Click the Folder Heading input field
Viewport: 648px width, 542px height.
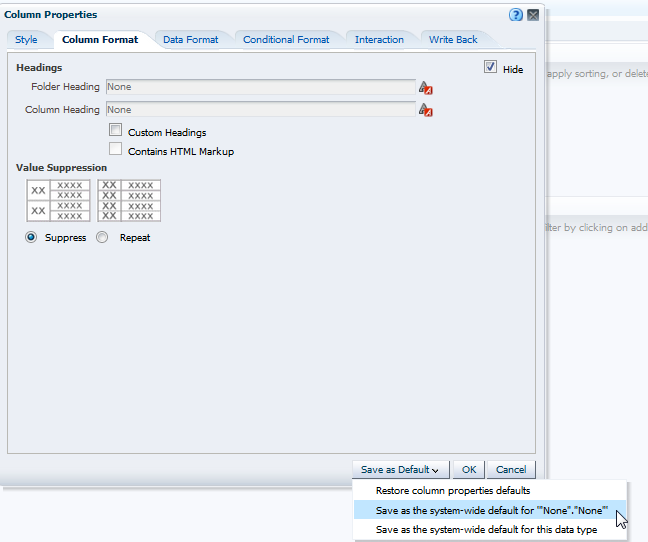point(261,87)
